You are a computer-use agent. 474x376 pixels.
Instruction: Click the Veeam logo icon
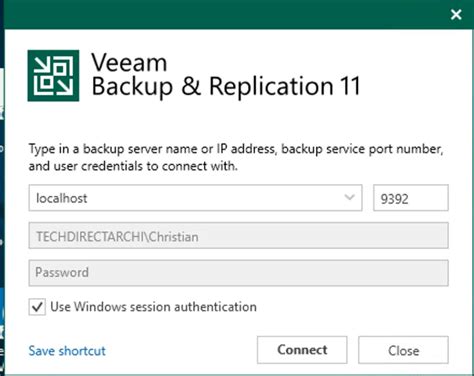53,76
